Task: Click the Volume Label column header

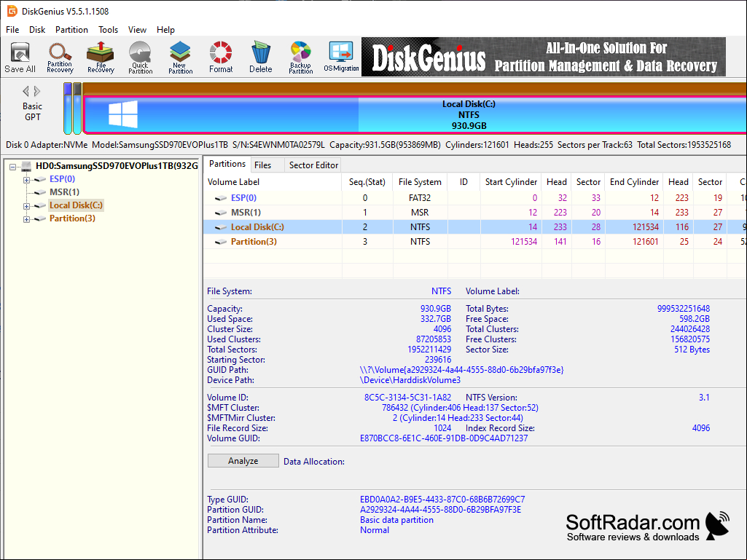Action: tap(273, 182)
